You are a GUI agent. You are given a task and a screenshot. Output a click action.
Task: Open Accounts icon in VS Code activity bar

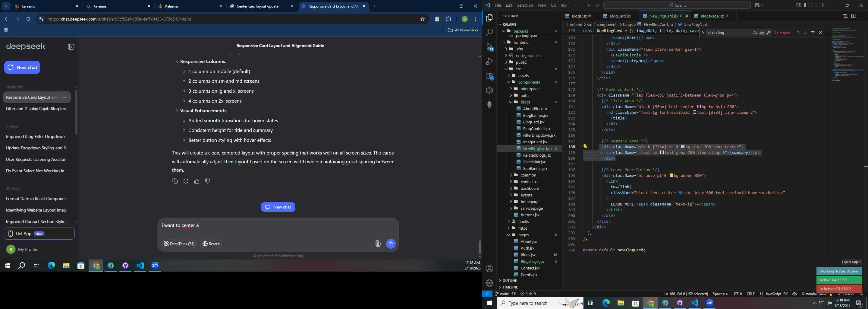489,269
